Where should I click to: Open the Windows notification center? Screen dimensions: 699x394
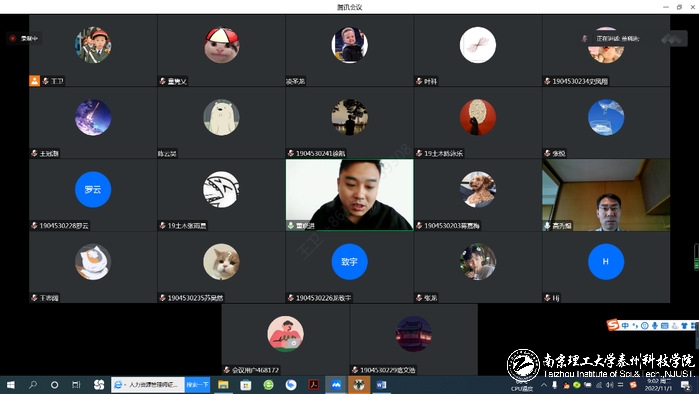[x=686, y=385]
